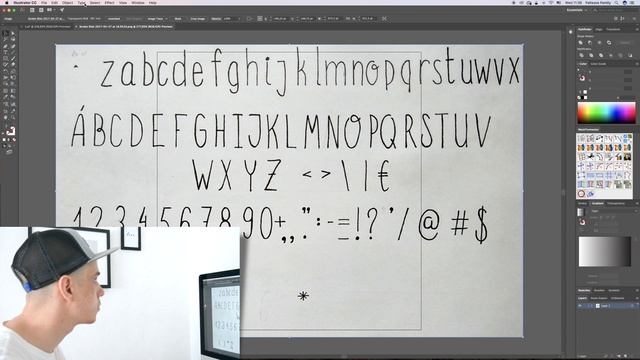The width and height of the screenshot is (640, 360).
Task: Select the Shape Builder tool
Action: pyautogui.click(x=5, y=84)
